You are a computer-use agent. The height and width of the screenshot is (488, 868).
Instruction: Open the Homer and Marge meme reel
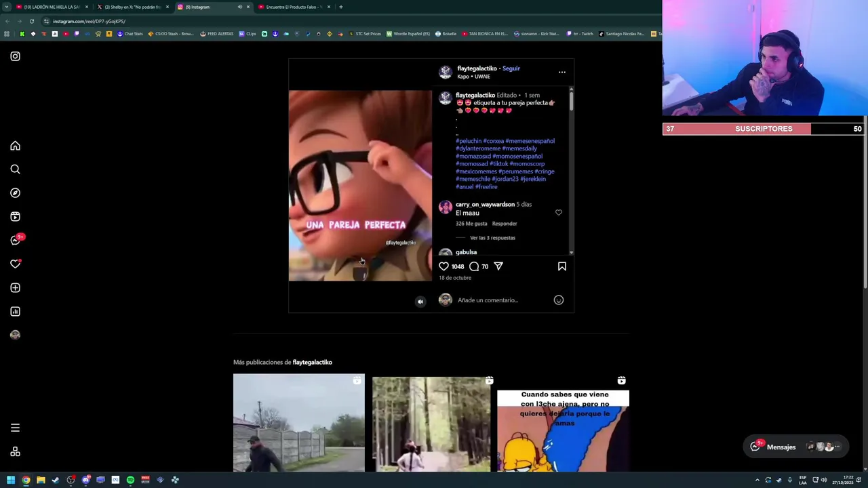(563, 430)
